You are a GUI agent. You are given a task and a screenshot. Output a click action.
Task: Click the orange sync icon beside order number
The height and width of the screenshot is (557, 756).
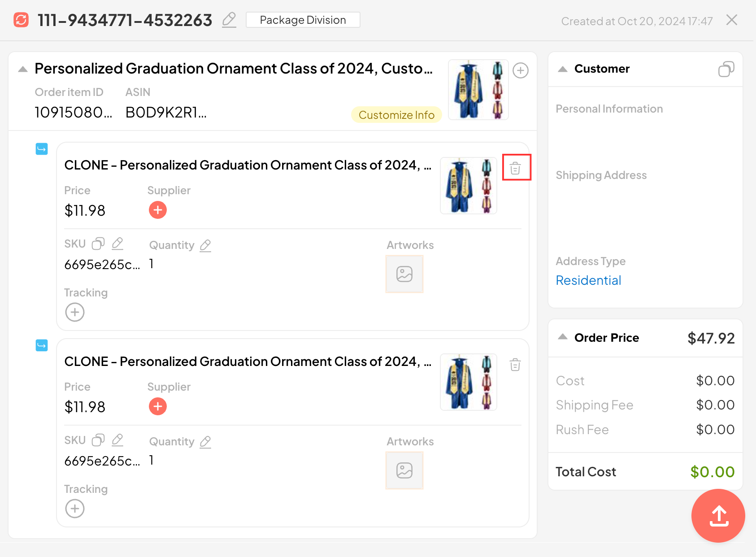pos(21,20)
